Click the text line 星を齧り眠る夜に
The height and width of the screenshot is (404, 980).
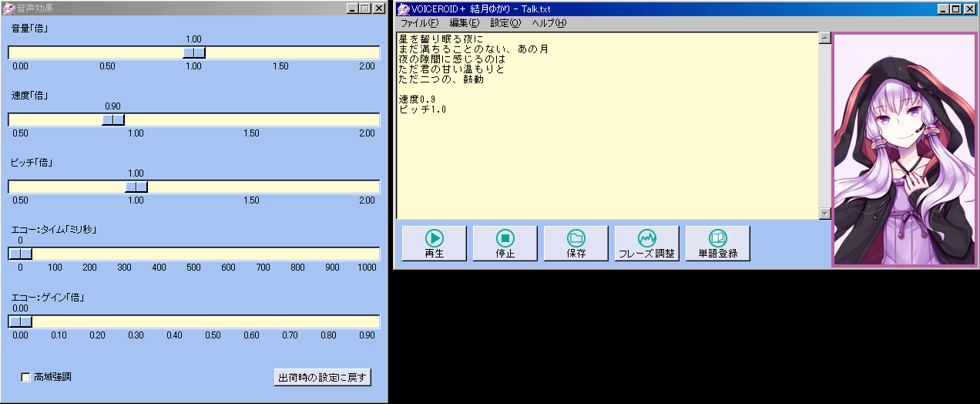[x=441, y=39]
